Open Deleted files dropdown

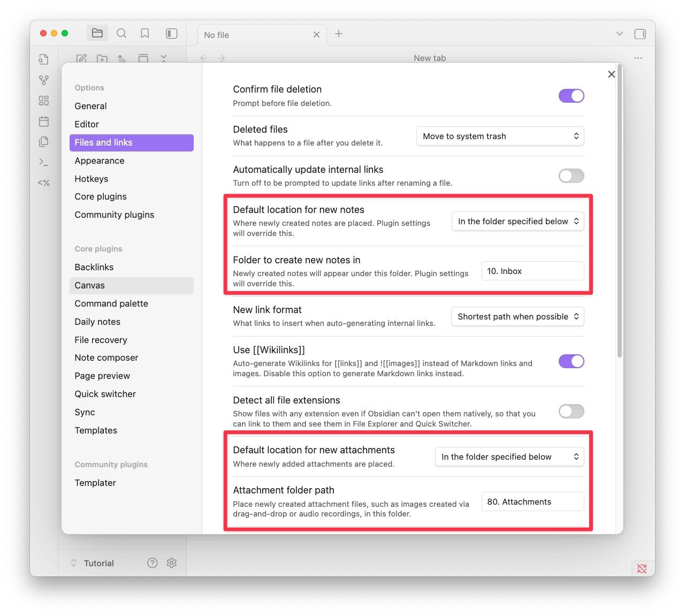[500, 136]
